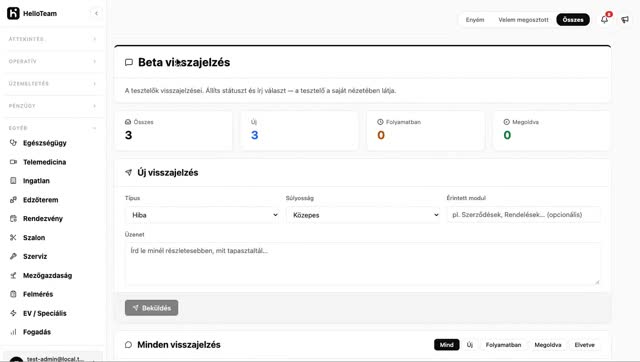
Task: Click the Mezőgazdaság sprout icon
Action: [13, 275]
